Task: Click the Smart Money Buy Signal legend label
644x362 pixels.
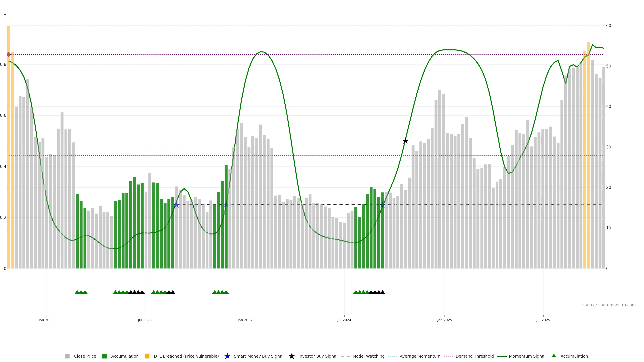Action: pyautogui.click(x=258, y=356)
